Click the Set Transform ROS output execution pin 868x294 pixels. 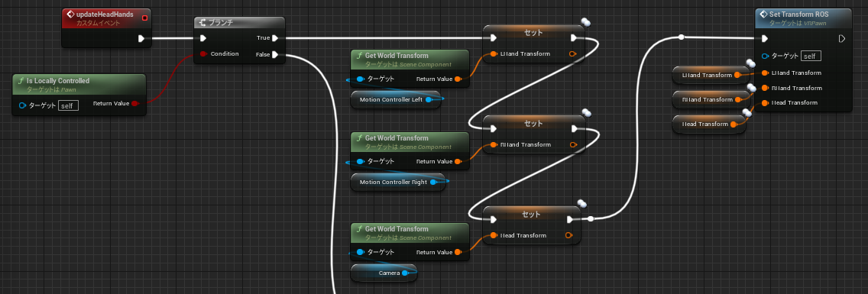coord(842,39)
